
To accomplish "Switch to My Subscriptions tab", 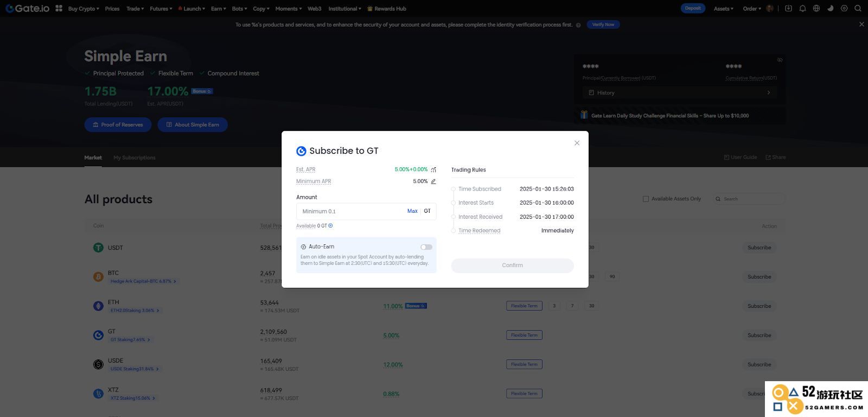I will [135, 157].
